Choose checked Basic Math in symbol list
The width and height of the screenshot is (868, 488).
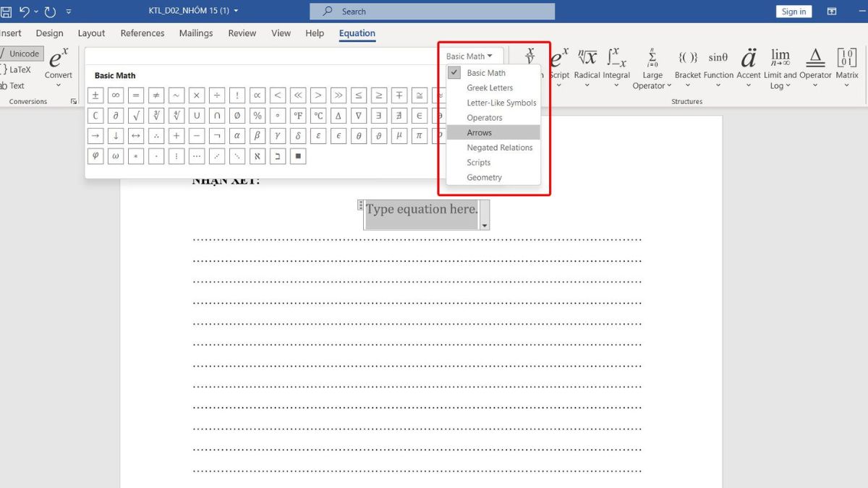493,72
